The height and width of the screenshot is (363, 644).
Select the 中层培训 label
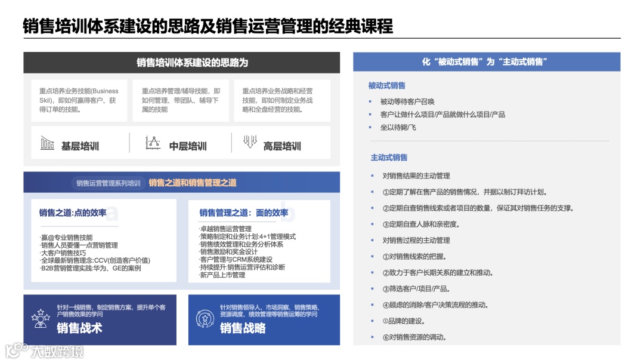tap(188, 146)
